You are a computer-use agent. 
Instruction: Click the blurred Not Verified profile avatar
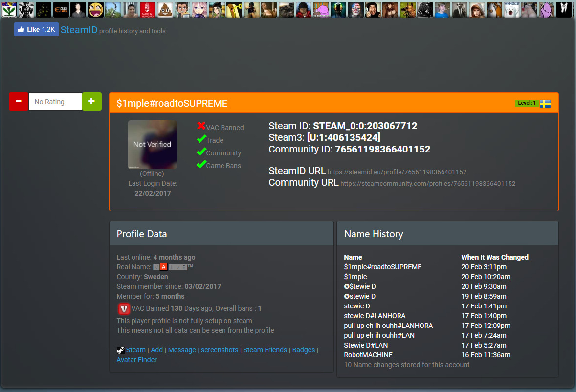click(x=153, y=145)
